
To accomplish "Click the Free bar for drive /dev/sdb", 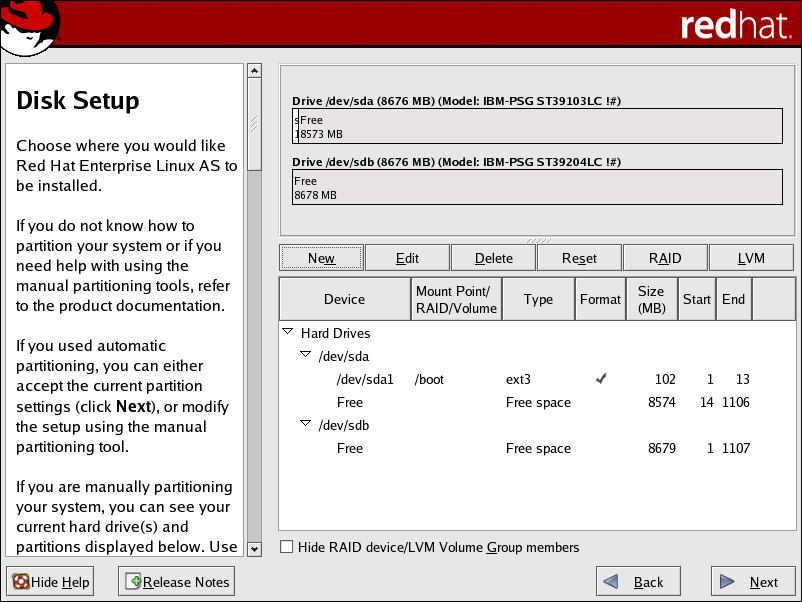I will point(537,187).
